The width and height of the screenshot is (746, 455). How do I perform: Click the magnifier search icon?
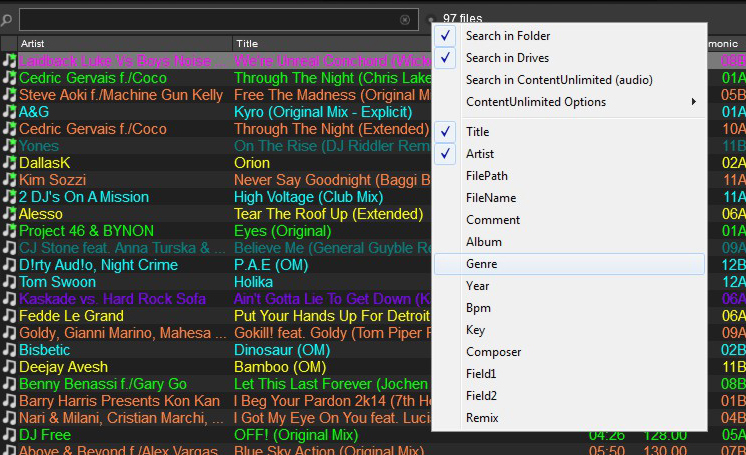[7, 19]
